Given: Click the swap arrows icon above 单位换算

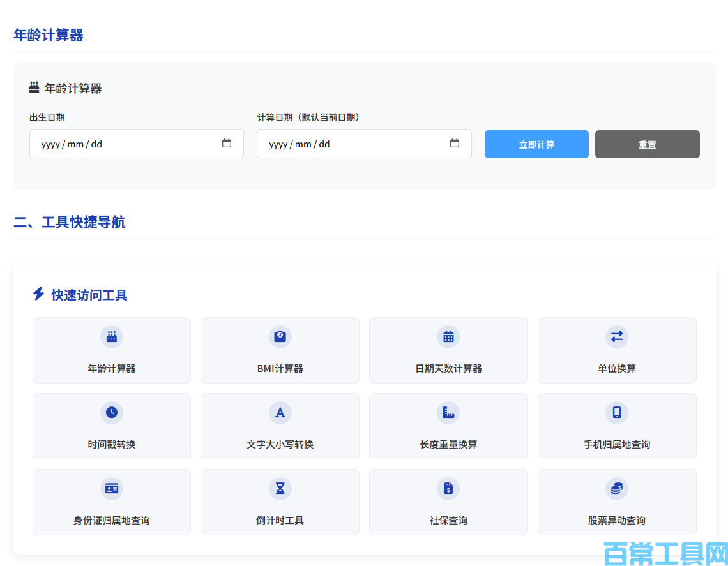Looking at the screenshot, I should pyautogui.click(x=617, y=336).
